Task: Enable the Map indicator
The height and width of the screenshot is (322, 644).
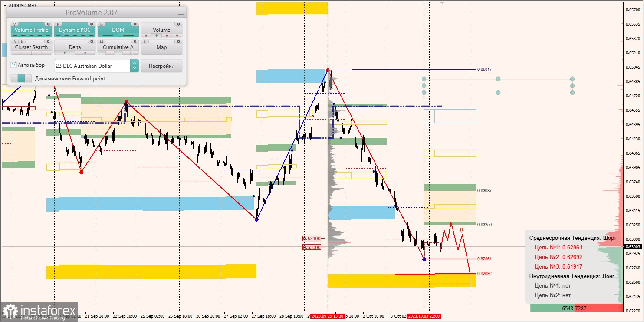Action: point(161,47)
